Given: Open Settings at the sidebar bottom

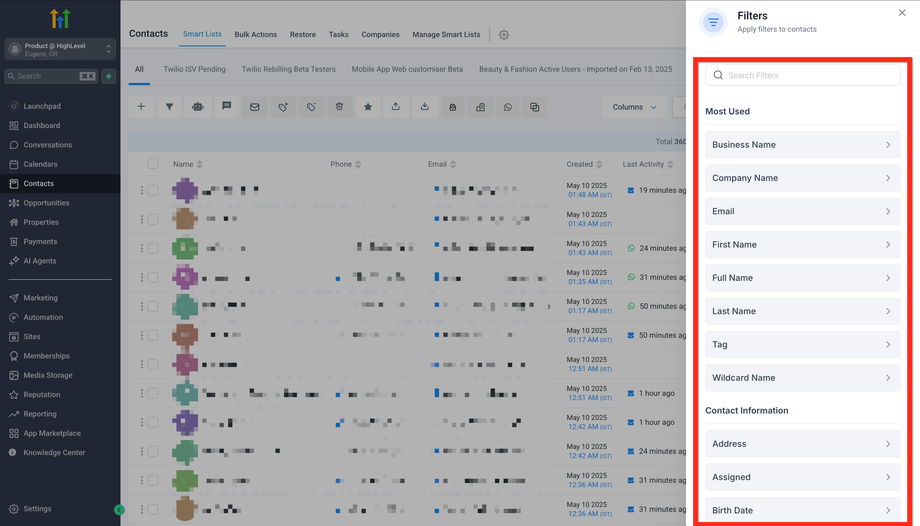Looking at the screenshot, I should (x=37, y=509).
